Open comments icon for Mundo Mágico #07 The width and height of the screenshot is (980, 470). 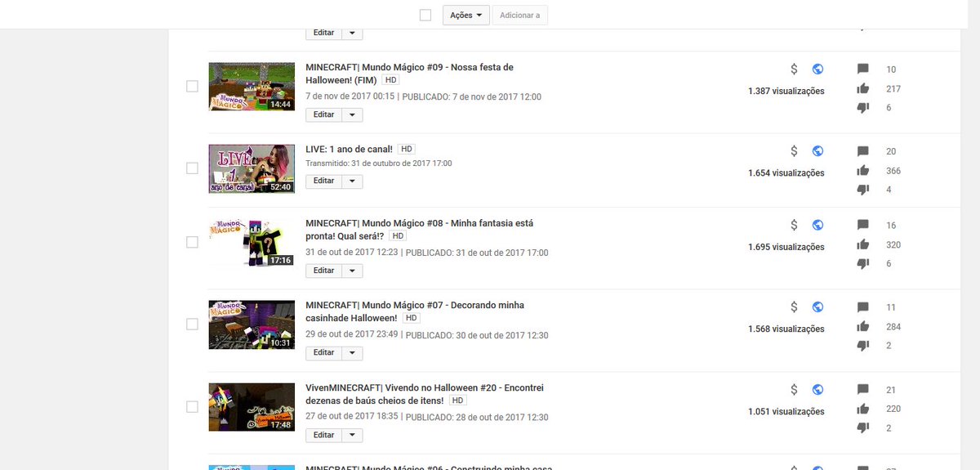pos(862,307)
